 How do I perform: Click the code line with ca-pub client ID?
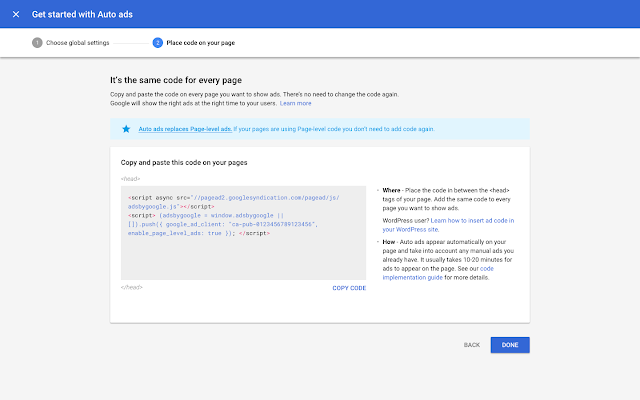pyautogui.click(x=223, y=224)
